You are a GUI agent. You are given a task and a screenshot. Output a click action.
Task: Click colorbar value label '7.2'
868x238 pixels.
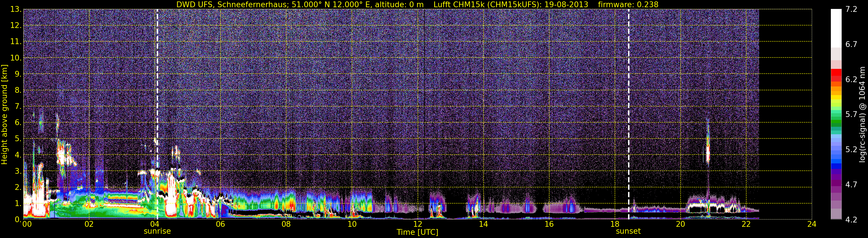pos(851,10)
